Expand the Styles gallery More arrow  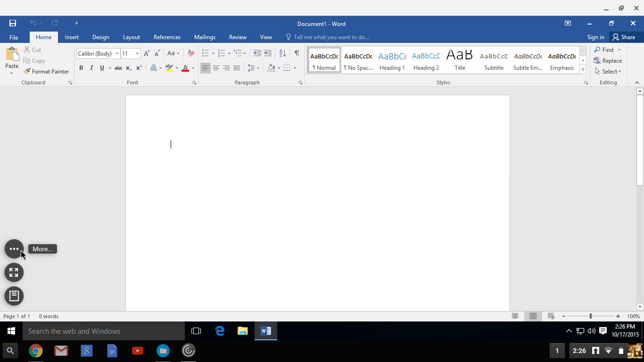tap(583, 70)
